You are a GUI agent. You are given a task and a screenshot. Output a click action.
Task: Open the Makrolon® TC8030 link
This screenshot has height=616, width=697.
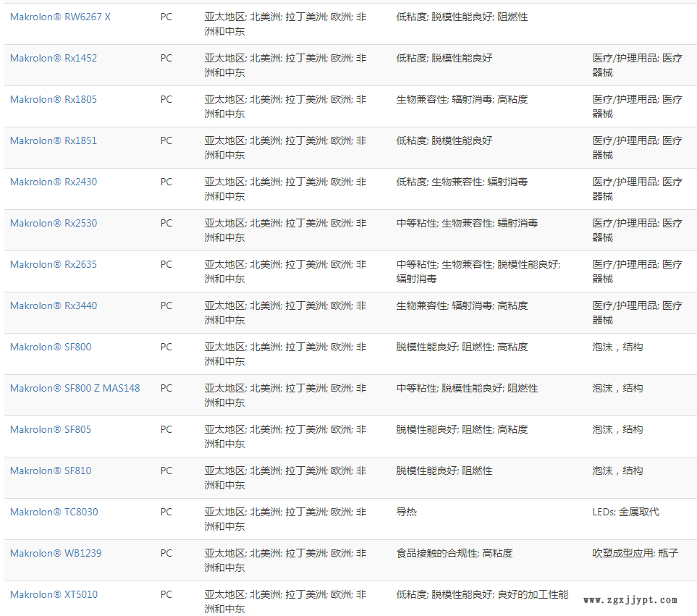[x=54, y=512]
